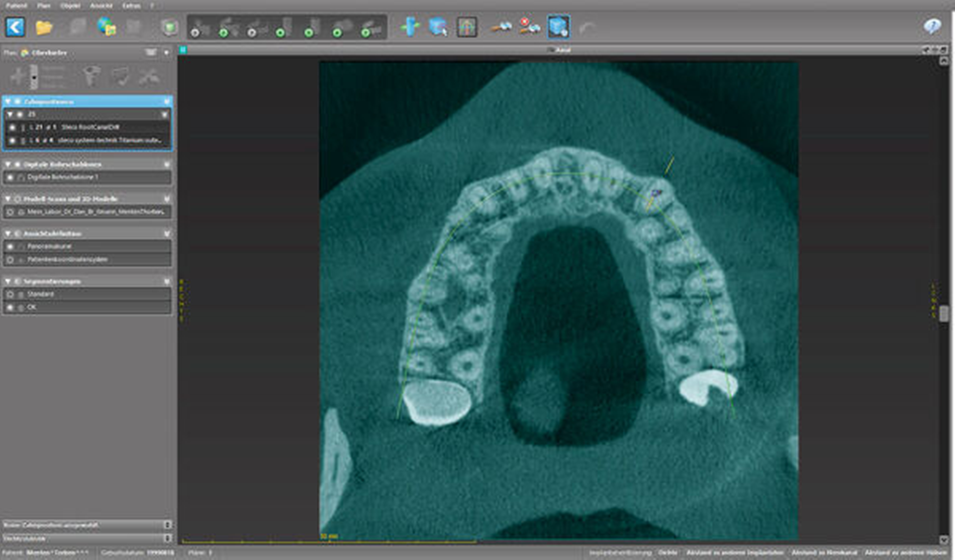Click the highlighted blue 3D cube icon
Screen dimensions: 955x560
coord(558,27)
